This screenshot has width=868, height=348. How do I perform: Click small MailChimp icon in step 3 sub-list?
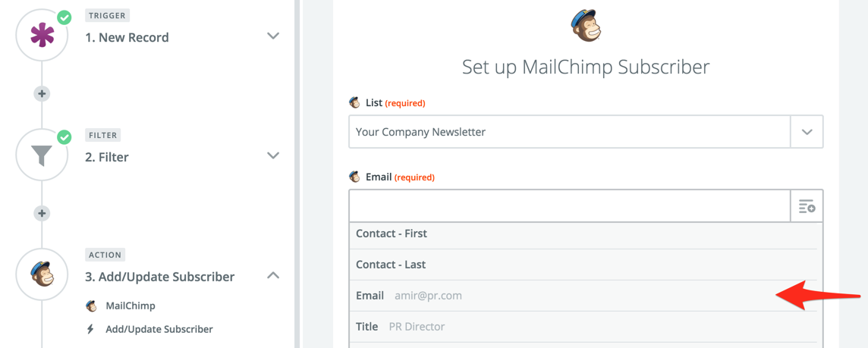[x=91, y=306]
